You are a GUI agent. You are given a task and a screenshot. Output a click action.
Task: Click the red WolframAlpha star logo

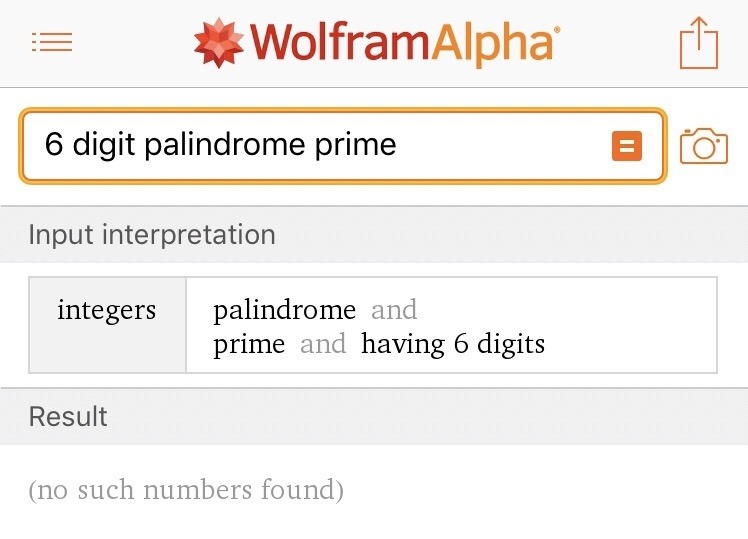(x=218, y=42)
